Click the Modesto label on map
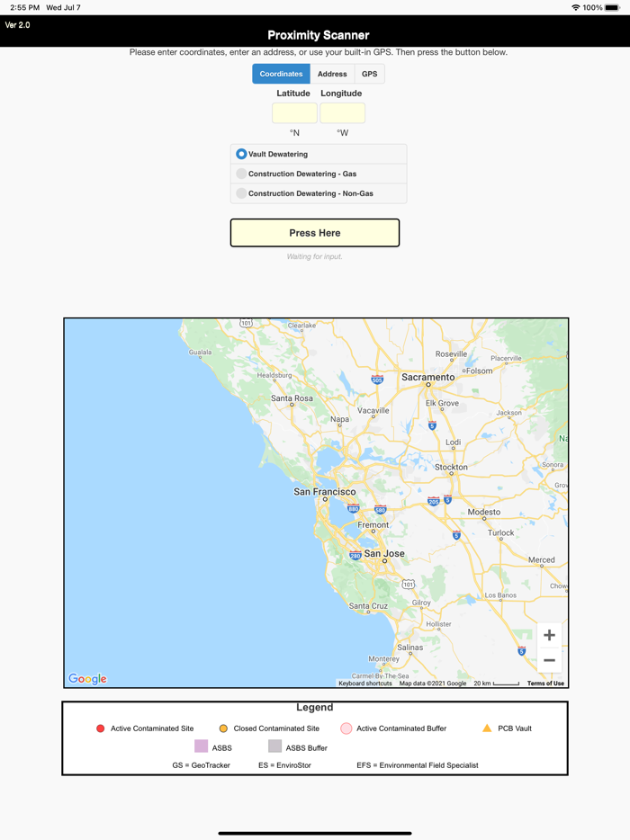630x840 pixels. pos(483,512)
